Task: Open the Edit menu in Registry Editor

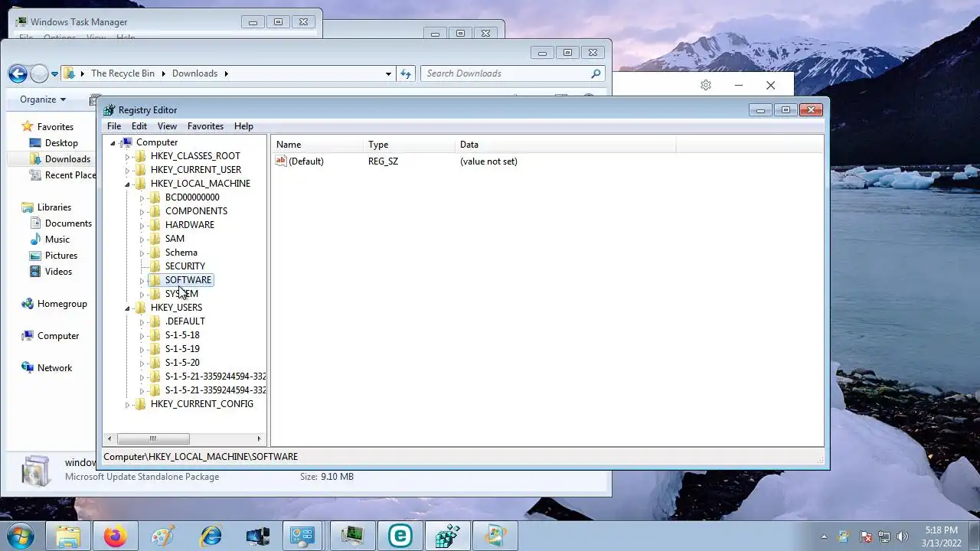Action: tap(139, 126)
